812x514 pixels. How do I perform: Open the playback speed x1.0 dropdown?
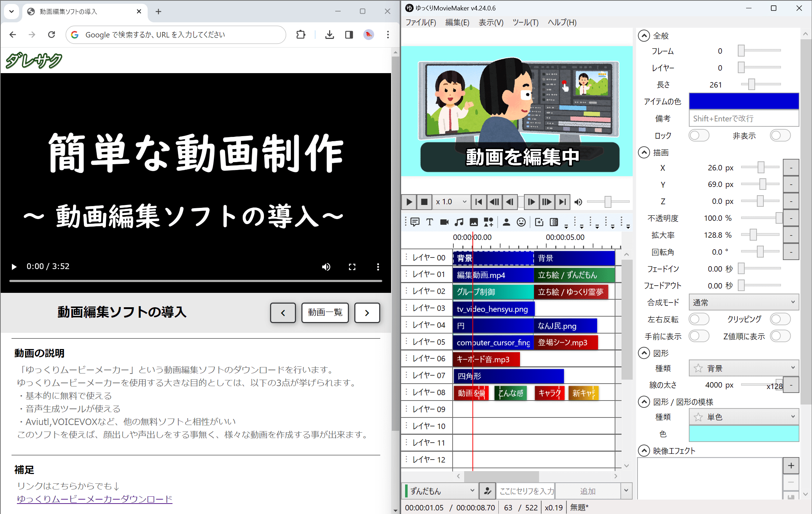pyautogui.click(x=451, y=202)
